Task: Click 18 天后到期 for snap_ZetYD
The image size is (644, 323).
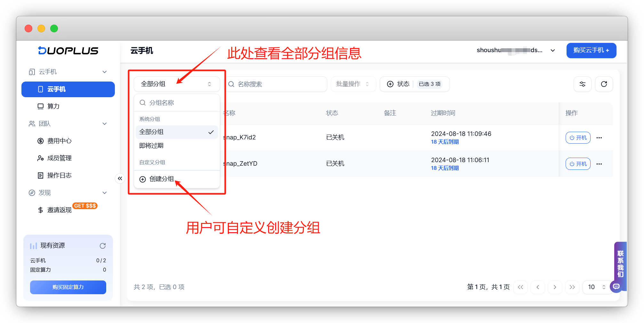Action: pyautogui.click(x=445, y=168)
